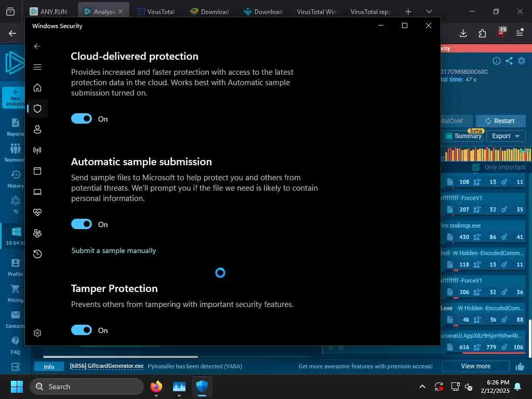Click the horizontal scrollbar below the analysis view
This screenshot has width=532, height=399.
[x=121, y=356]
